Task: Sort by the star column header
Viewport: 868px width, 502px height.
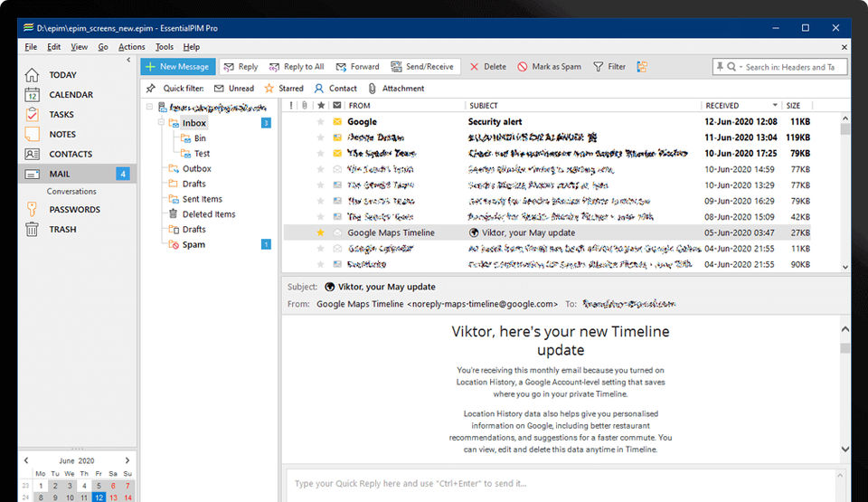Action: pyautogui.click(x=320, y=105)
